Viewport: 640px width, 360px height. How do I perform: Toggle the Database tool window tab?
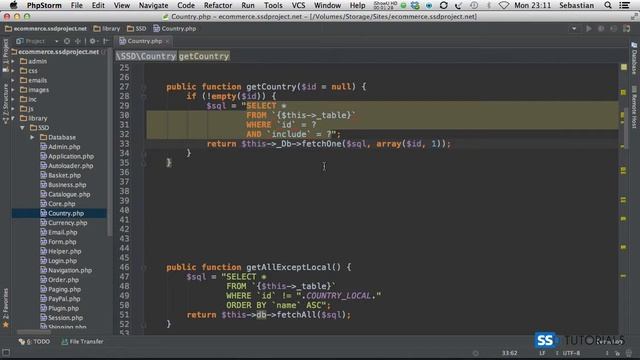point(634,58)
